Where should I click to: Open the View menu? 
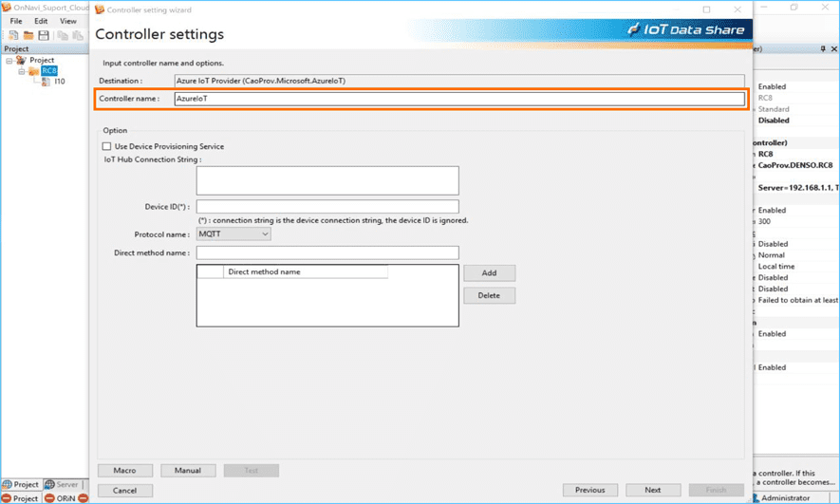(68, 21)
